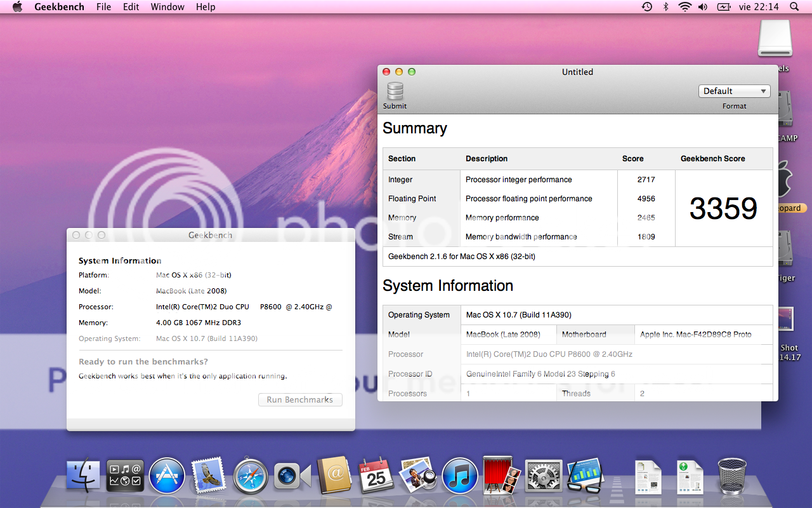Image resolution: width=812 pixels, height=508 pixels.
Task: Open the second document stack in Dock
Action: pos(690,476)
